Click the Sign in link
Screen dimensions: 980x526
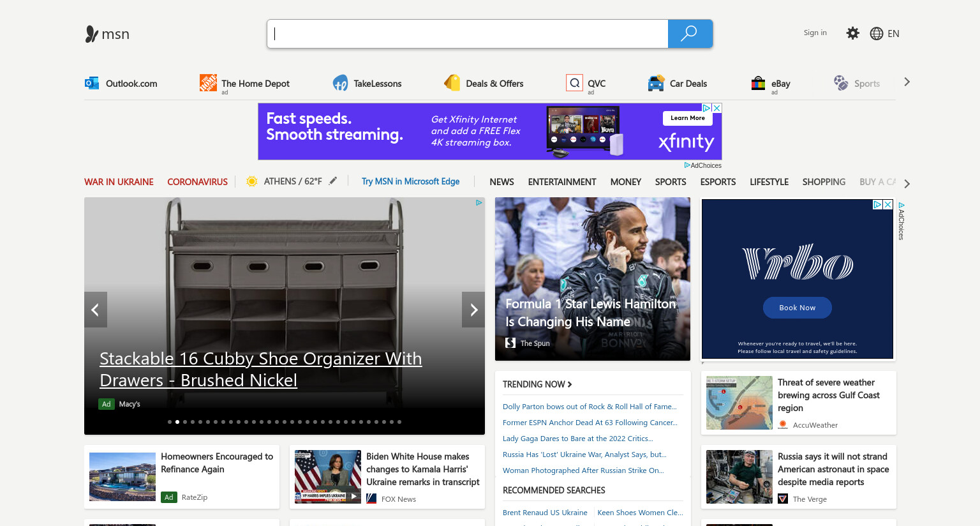point(815,33)
